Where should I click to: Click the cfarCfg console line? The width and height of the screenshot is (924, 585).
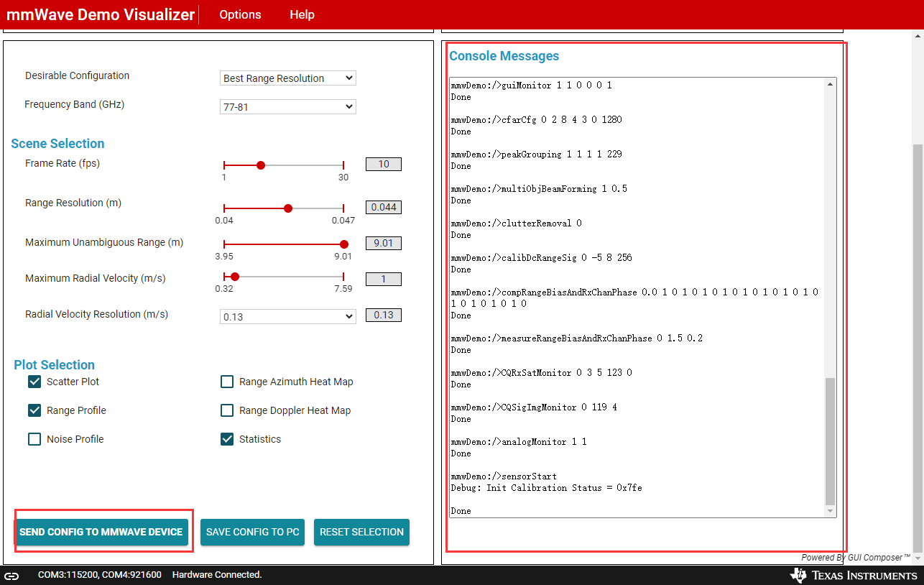[x=536, y=120]
